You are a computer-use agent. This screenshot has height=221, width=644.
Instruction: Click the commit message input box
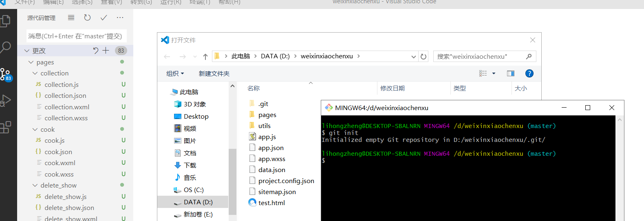click(x=77, y=36)
